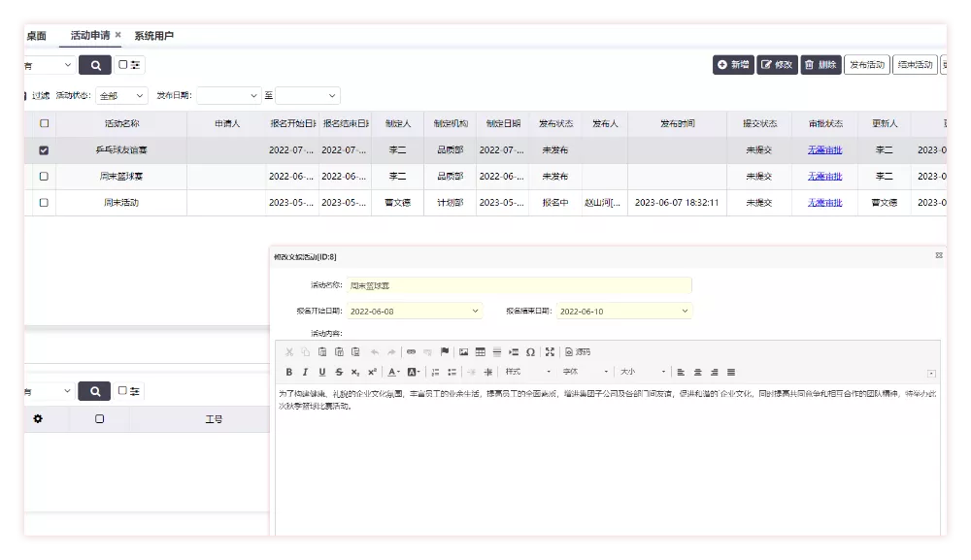Toggle the filter checkbox beside the top search button
The width and height of the screenshot is (971, 560).
coord(122,64)
